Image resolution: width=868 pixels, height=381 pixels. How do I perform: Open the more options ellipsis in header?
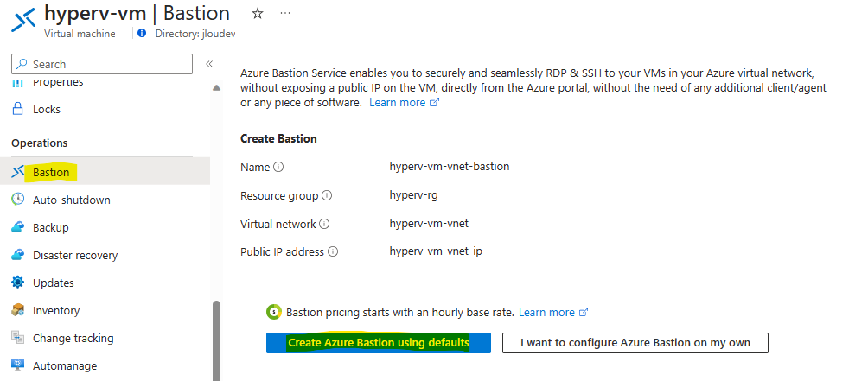(285, 13)
